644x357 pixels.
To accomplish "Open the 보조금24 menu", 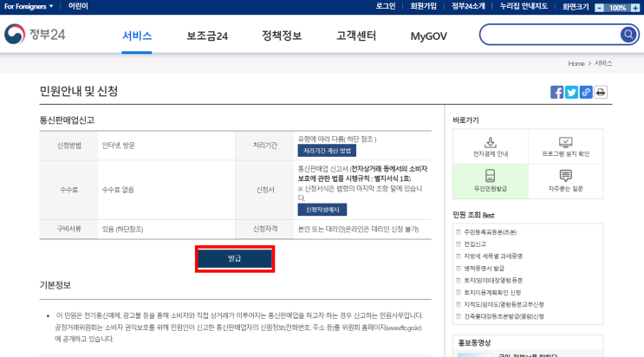I will (207, 36).
